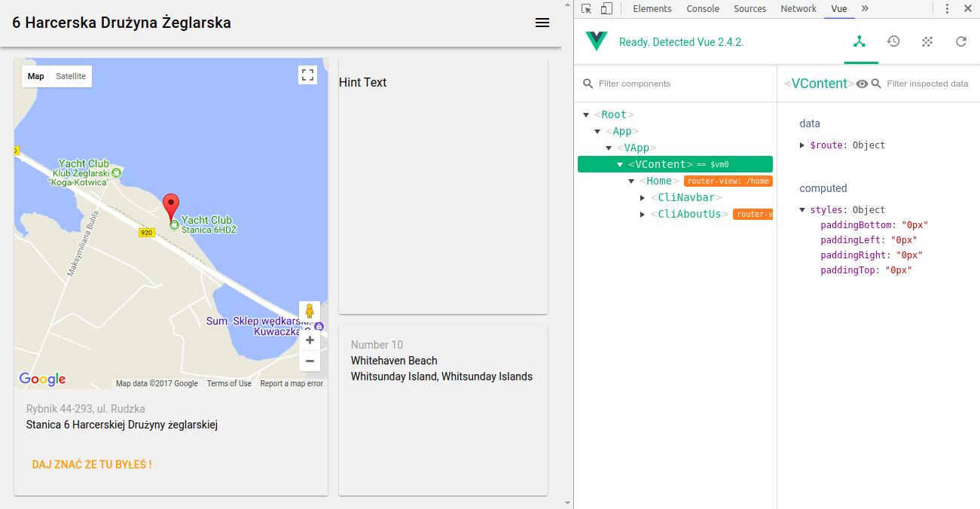Toggle fullscreen map view
980x509 pixels.
[x=307, y=75]
